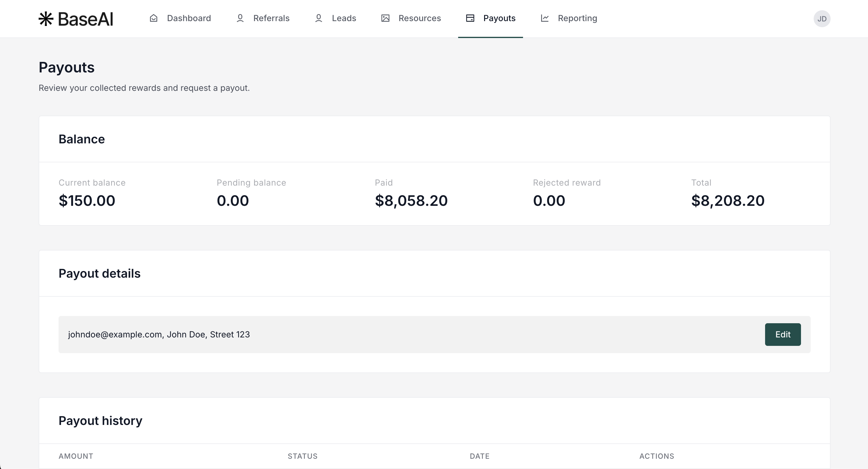This screenshot has height=469, width=868.
Task: Click the Payouts wallet icon
Action: click(470, 18)
